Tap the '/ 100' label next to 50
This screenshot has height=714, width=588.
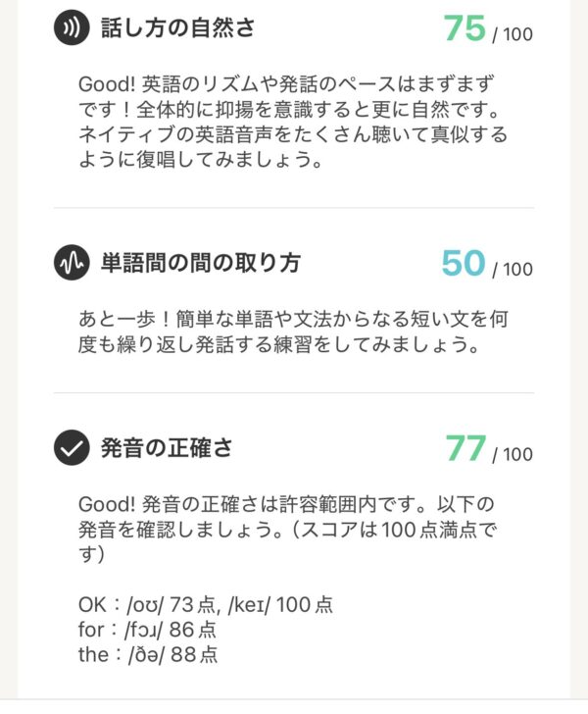click(x=513, y=270)
